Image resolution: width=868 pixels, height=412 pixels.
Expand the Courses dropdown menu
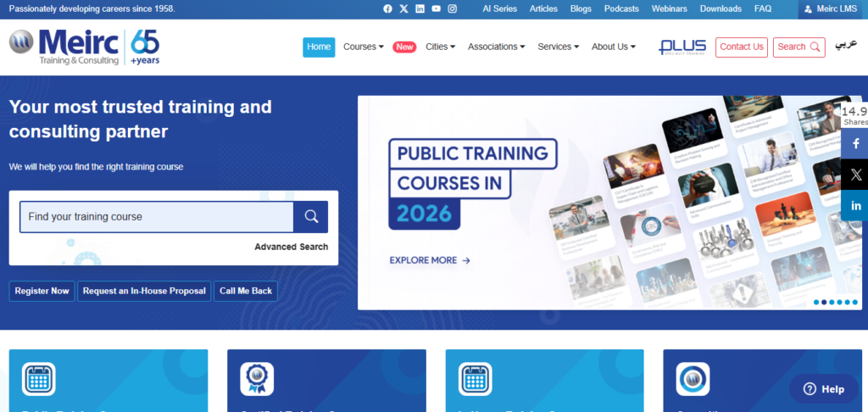pyautogui.click(x=363, y=47)
